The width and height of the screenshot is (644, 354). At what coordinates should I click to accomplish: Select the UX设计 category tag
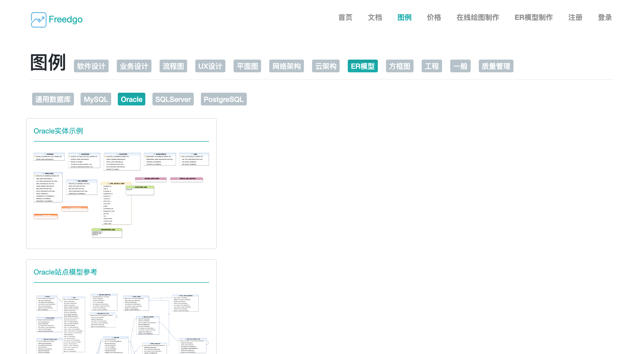coord(210,66)
